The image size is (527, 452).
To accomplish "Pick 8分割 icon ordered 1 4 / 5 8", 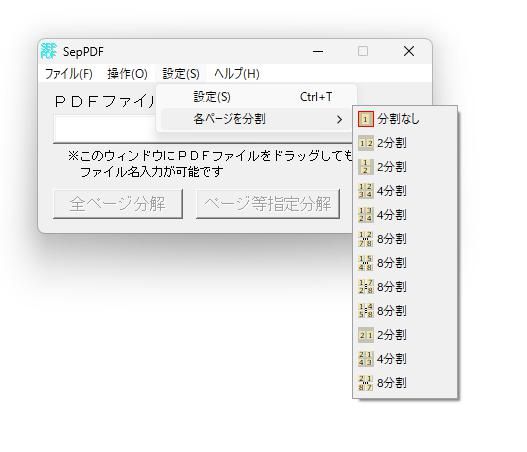I will [x=366, y=311].
